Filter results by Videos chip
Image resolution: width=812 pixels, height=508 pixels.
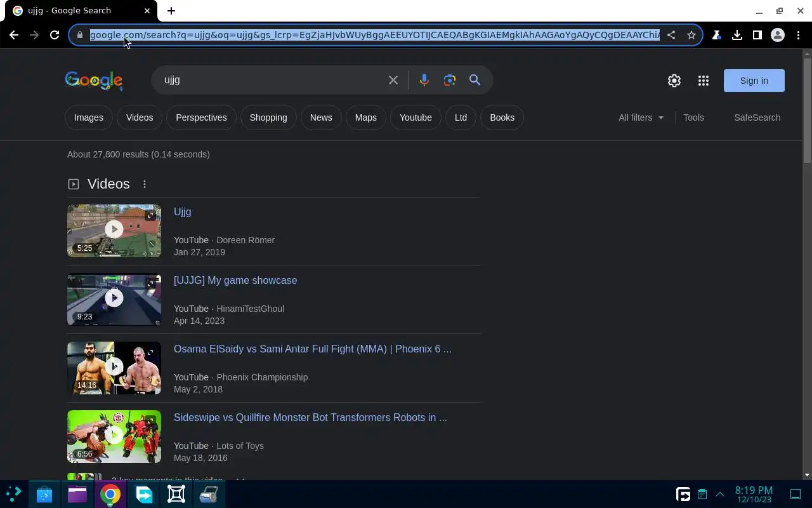(x=140, y=117)
